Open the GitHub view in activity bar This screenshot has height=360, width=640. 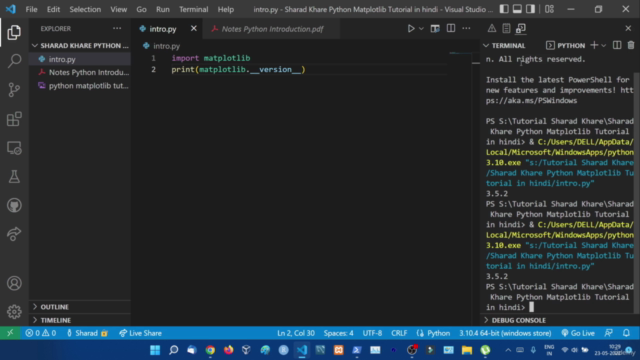[14, 205]
